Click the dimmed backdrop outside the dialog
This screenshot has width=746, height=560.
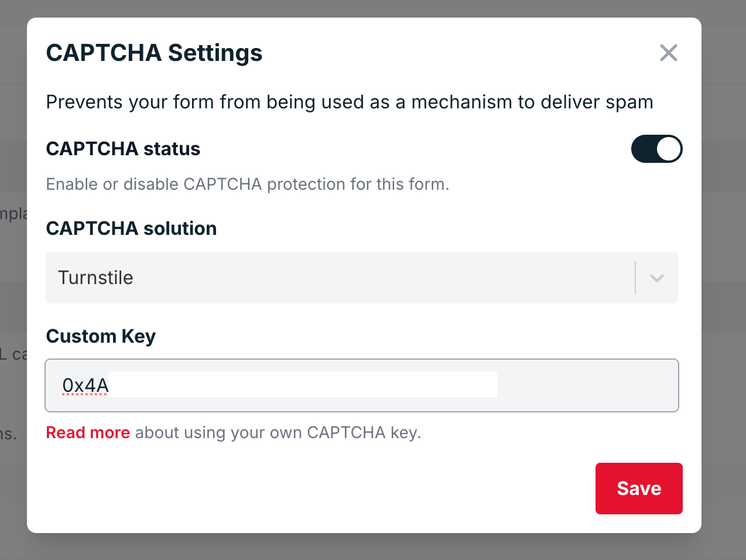724,293
